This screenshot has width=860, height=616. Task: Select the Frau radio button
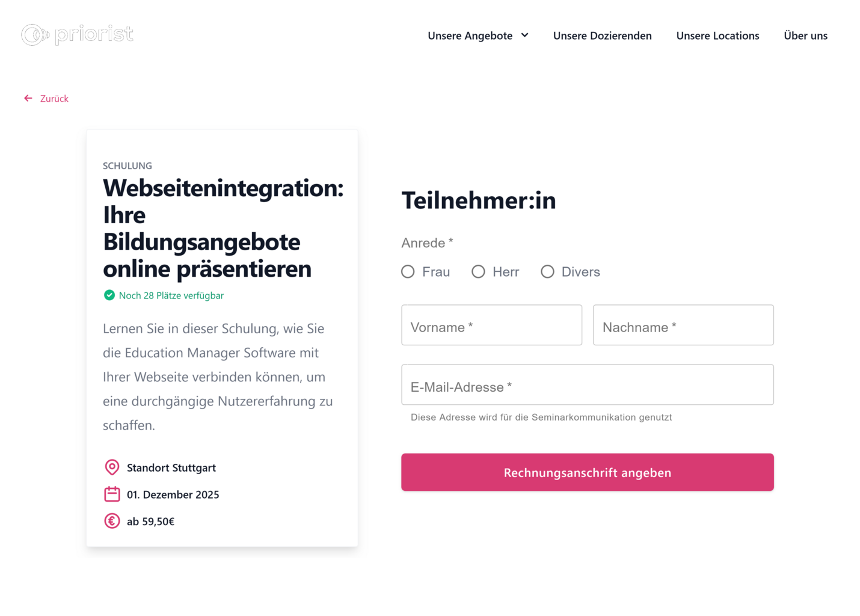[x=408, y=272]
